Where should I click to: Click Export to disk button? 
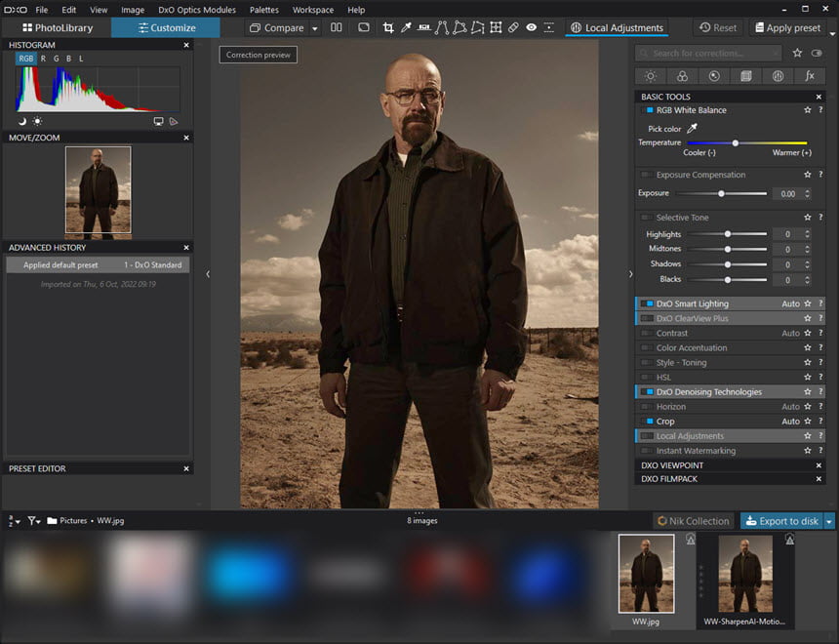782,521
